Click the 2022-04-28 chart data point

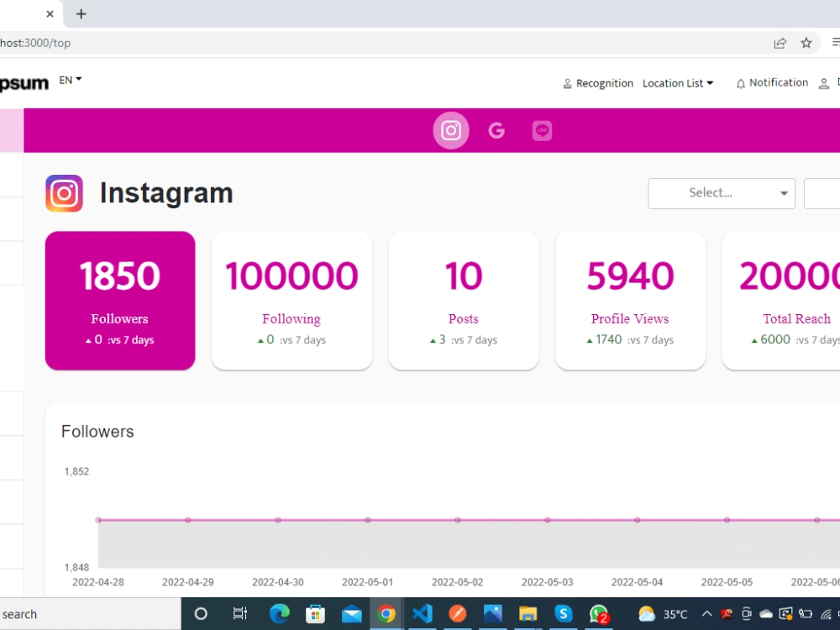(98, 520)
